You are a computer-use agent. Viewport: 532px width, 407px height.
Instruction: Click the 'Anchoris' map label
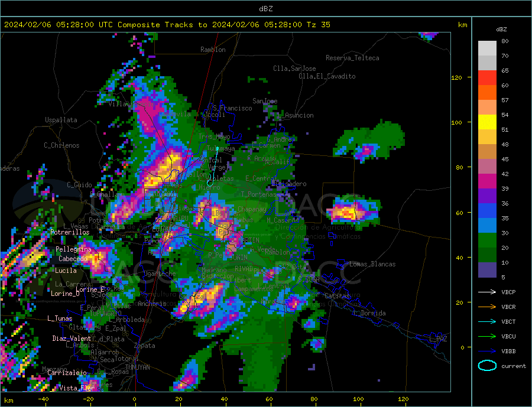pos(152,304)
